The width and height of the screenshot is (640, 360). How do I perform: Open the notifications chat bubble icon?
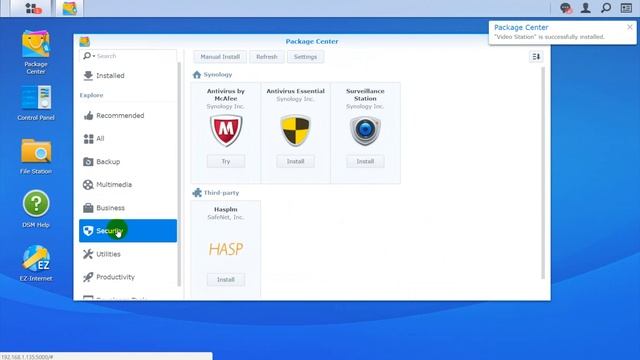[x=565, y=8]
